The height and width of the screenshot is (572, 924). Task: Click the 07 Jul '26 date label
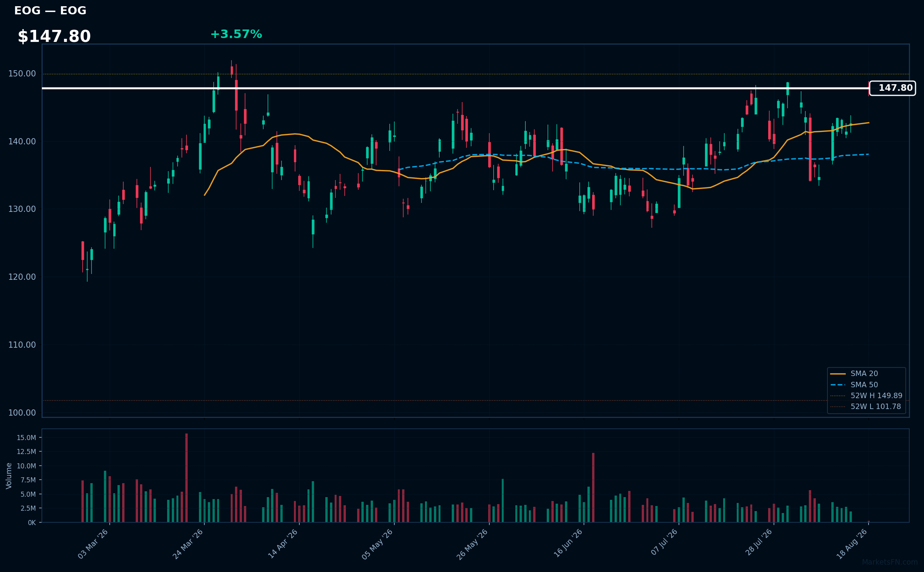click(x=664, y=543)
